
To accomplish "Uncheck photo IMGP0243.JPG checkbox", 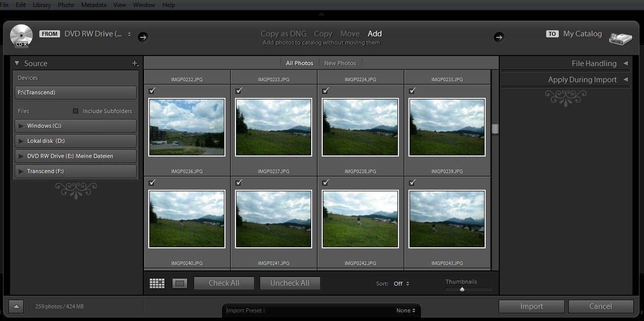I will tap(413, 183).
